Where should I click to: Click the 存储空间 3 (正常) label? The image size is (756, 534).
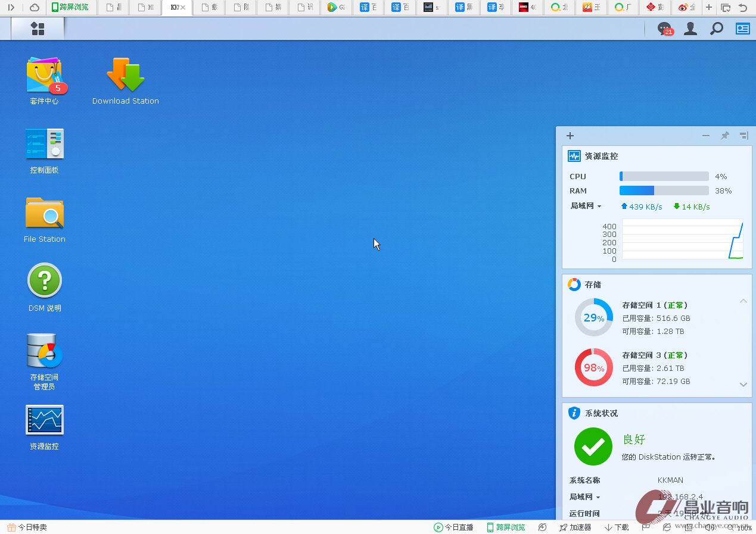coord(655,355)
